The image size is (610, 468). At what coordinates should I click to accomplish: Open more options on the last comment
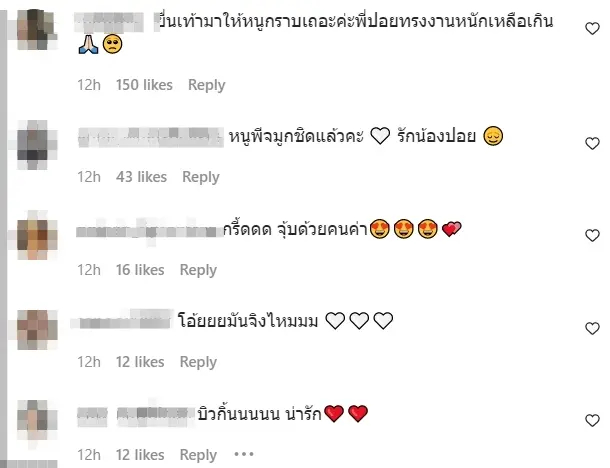[244, 454]
